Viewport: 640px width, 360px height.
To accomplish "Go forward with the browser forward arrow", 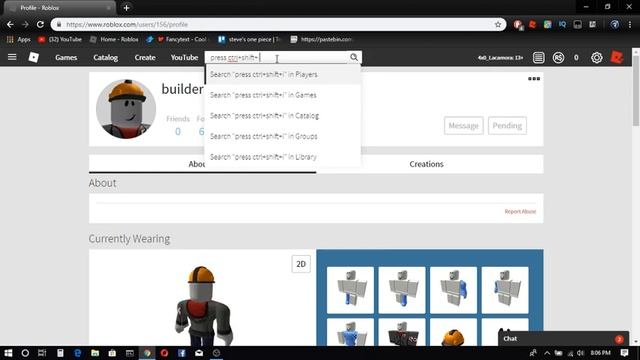I will (x=25, y=24).
